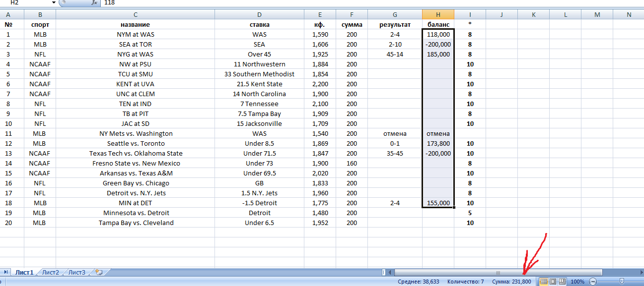This screenshot has width=644, height=286.
Task: Click the 'результат' header cell
Action: point(395,24)
